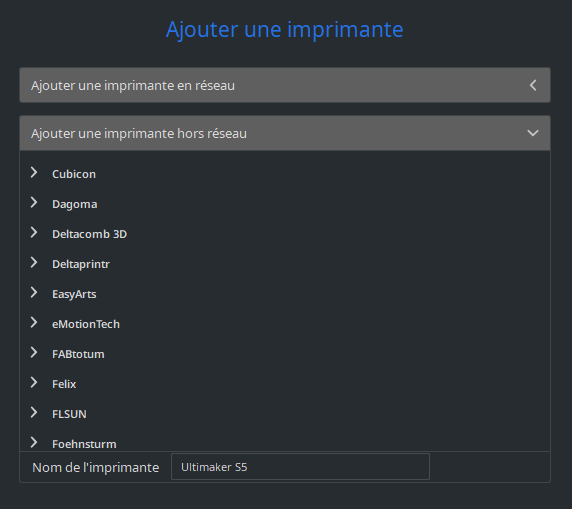This screenshot has height=509, width=572.
Task: Select the FLSUN label
Action: coord(69,414)
